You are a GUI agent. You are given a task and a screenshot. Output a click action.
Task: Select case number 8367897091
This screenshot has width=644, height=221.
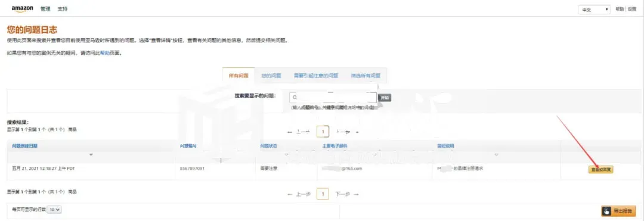pos(192,169)
